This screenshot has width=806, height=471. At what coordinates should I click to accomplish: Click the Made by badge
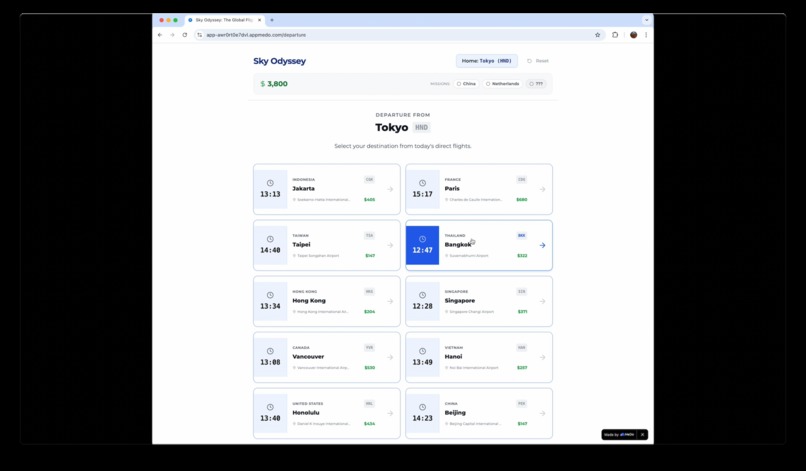click(x=619, y=434)
